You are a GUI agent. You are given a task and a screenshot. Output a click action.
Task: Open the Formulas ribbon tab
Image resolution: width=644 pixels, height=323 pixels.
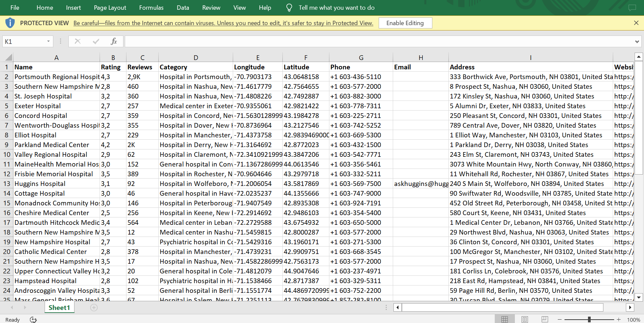(151, 8)
